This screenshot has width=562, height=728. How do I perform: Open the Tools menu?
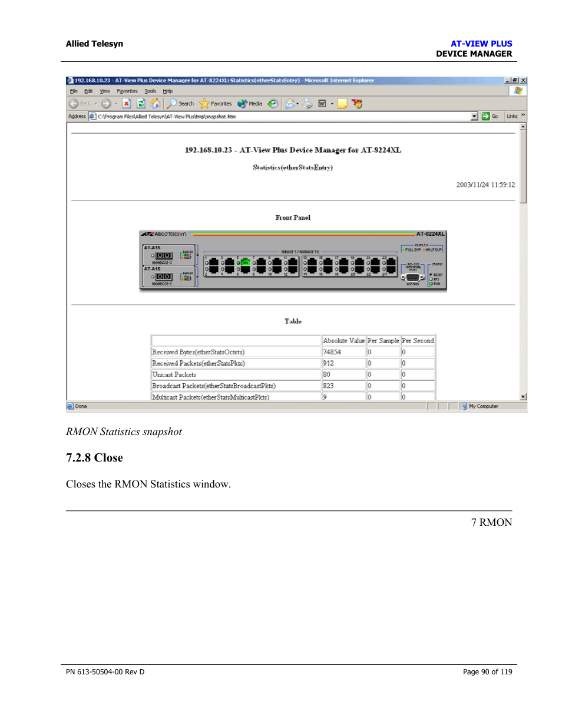[x=150, y=91]
